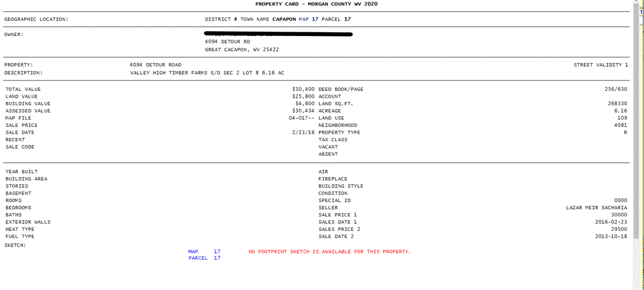The height and width of the screenshot is (290, 644).
Task: Click GREAT CACAPON, WV 25422 text
Action: 241,49
